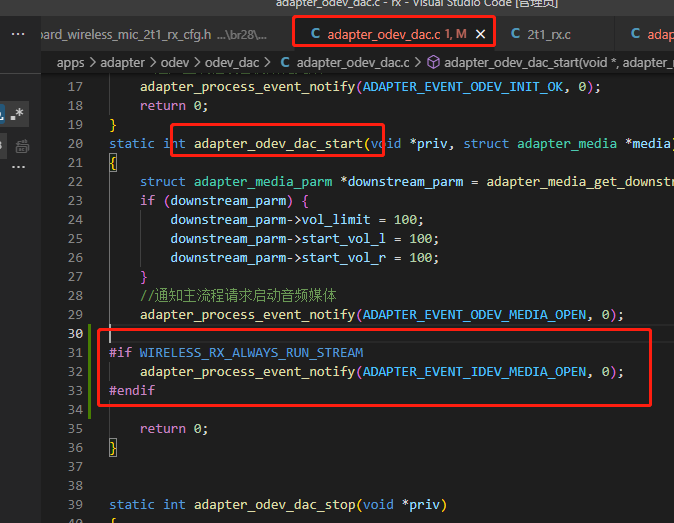The width and height of the screenshot is (674, 523).
Task: Click WIRELESS_RX_ALWAYS_RUN_STREAM macro on line 31
Action: [251, 353]
